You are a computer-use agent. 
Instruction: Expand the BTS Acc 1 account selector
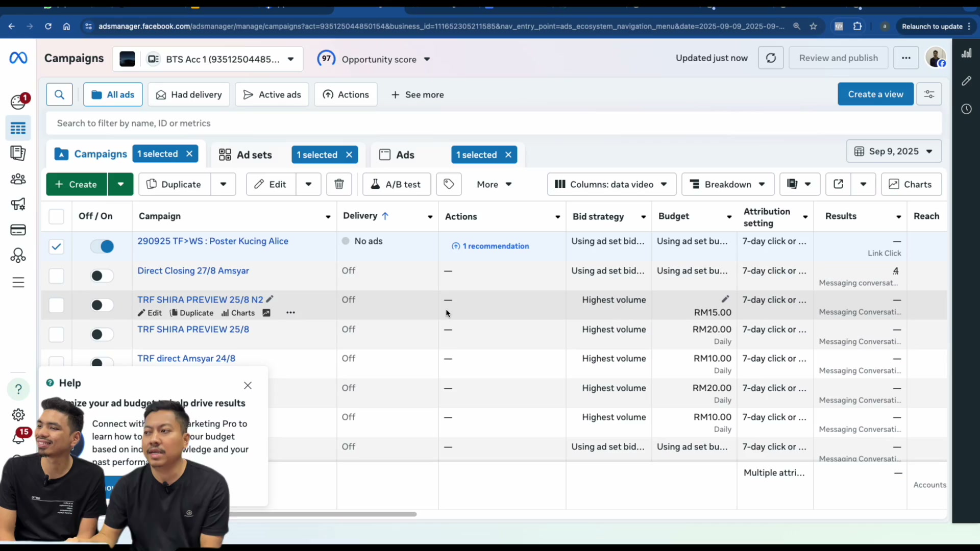(x=208, y=59)
